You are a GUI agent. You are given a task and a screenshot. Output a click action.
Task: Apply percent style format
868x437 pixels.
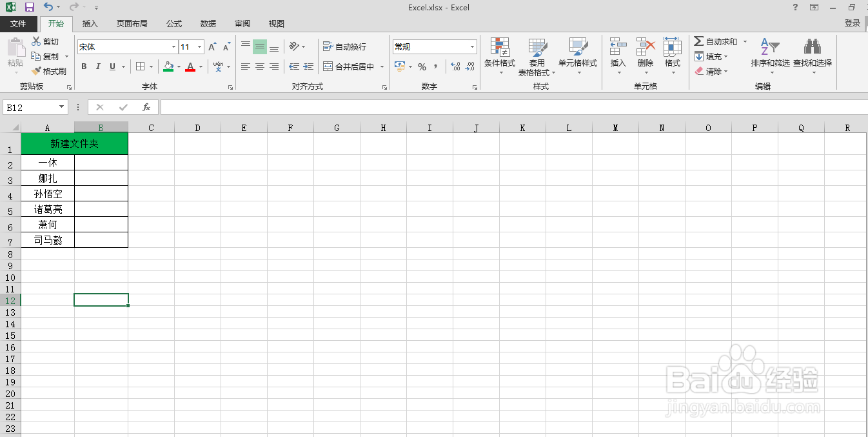point(422,66)
